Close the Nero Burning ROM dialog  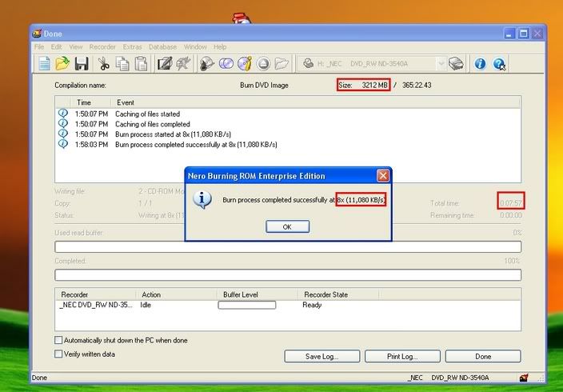click(x=383, y=176)
